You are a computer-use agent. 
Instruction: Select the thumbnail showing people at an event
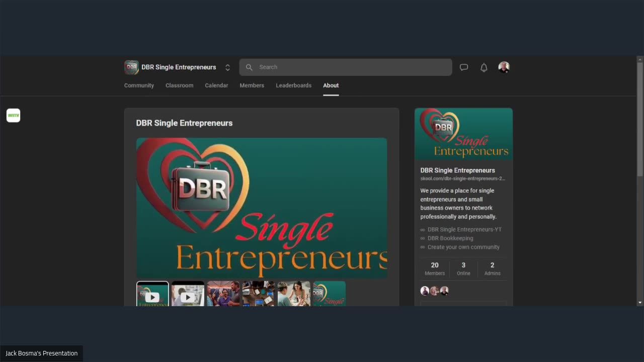(x=223, y=294)
